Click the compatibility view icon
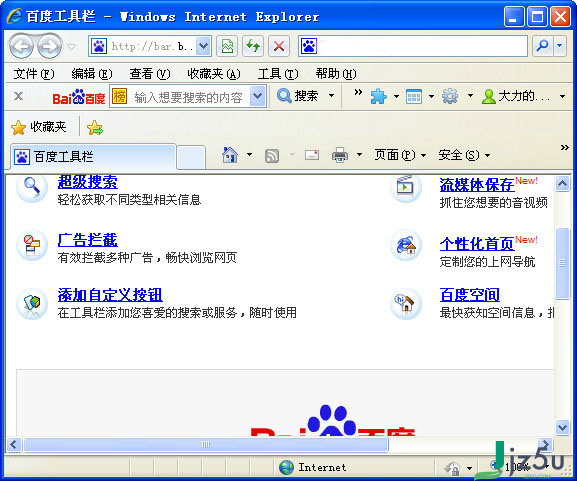 pos(227,46)
